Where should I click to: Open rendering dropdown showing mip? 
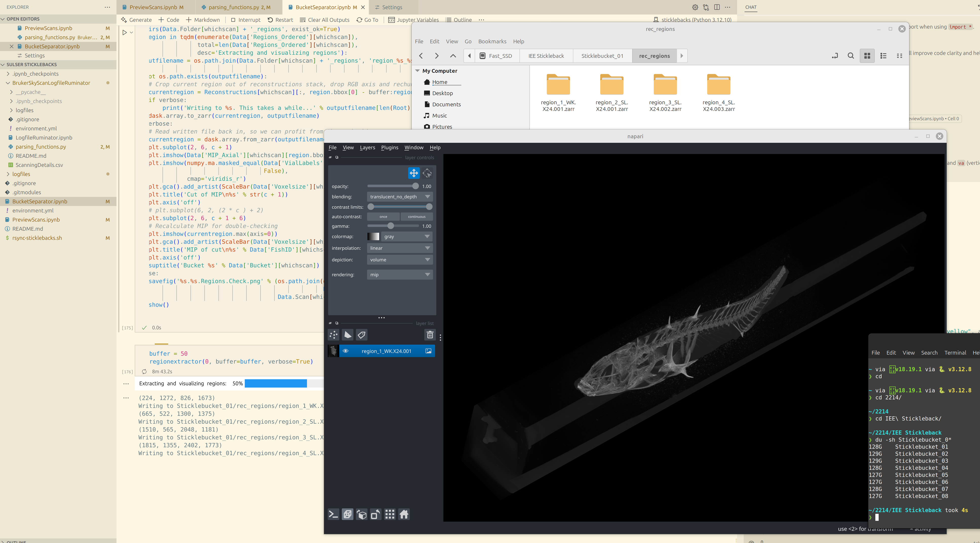[x=400, y=275]
